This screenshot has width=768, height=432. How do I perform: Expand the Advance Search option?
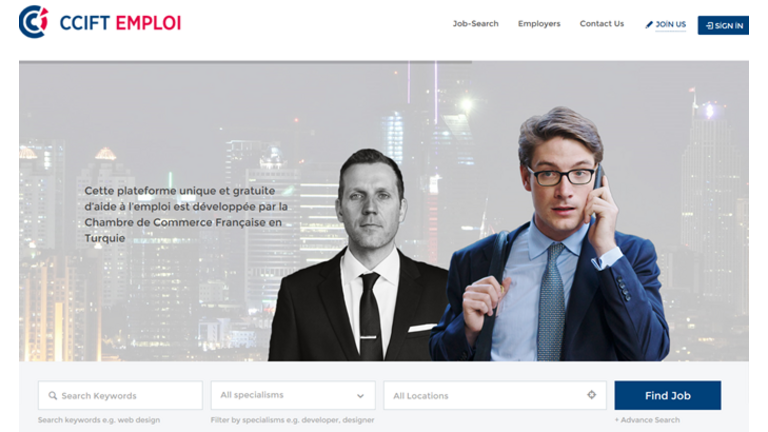[647, 420]
